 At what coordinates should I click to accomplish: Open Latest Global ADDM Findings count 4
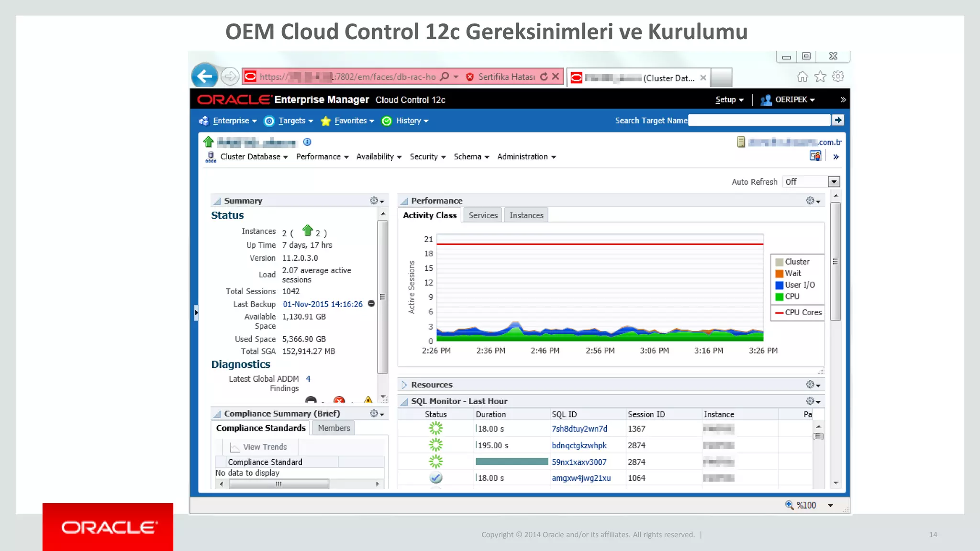308,379
